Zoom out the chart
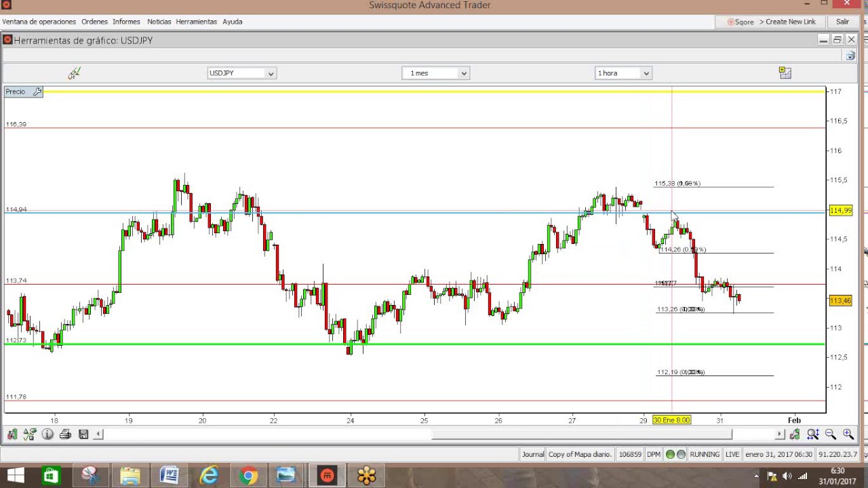This screenshot has height=488, width=868. click(831, 434)
